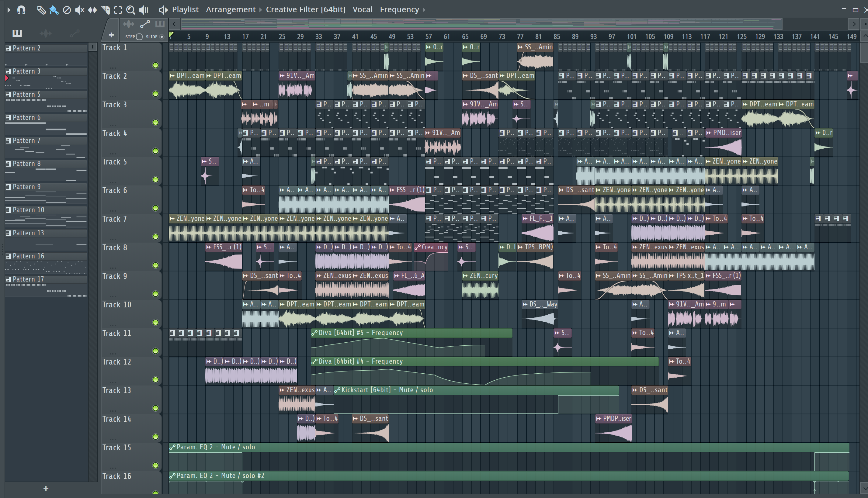
Task: Add a new pattern with bottom plus
Action: click(x=46, y=489)
